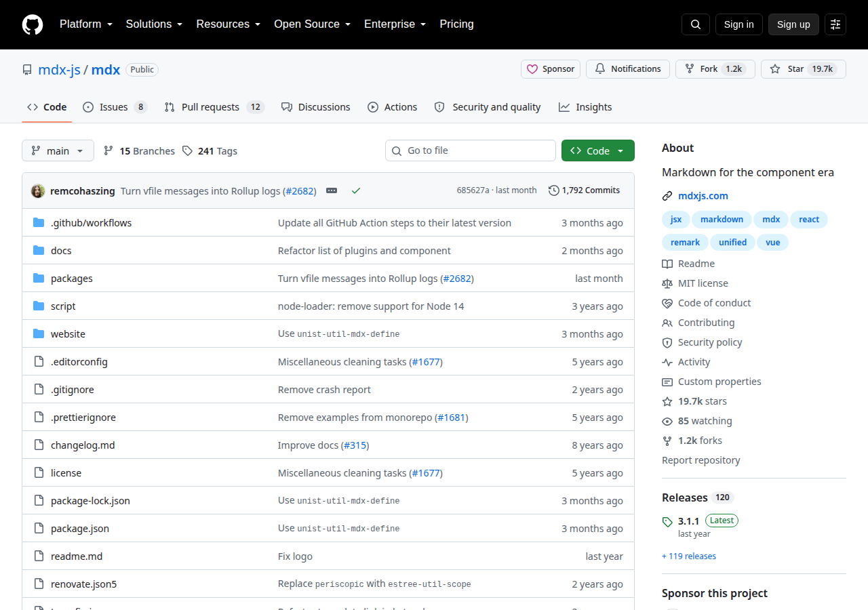Expand the Platform menu in header
The width and height of the screenshot is (868, 610).
tap(86, 24)
